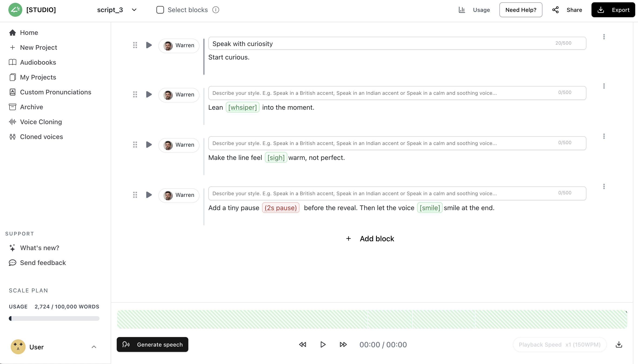Viewport: 638px width, 364px height.
Task: Download audio with bottom download icon
Action: tap(619, 345)
